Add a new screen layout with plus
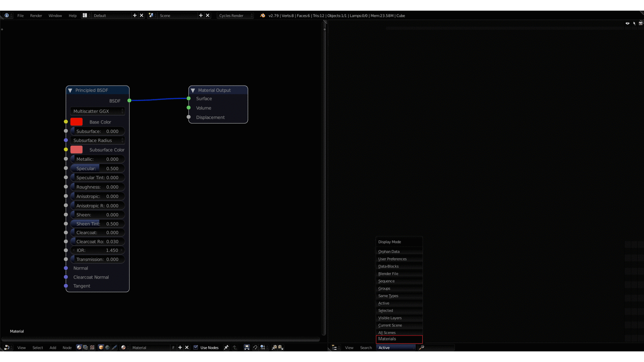Viewport: 644px width, 362px height. tap(135, 15)
